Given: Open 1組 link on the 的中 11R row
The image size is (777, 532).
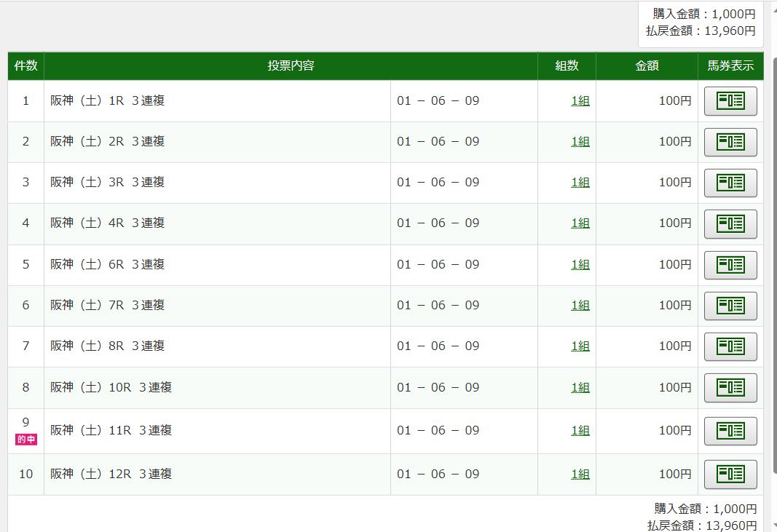Looking at the screenshot, I should tap(580, 431).
